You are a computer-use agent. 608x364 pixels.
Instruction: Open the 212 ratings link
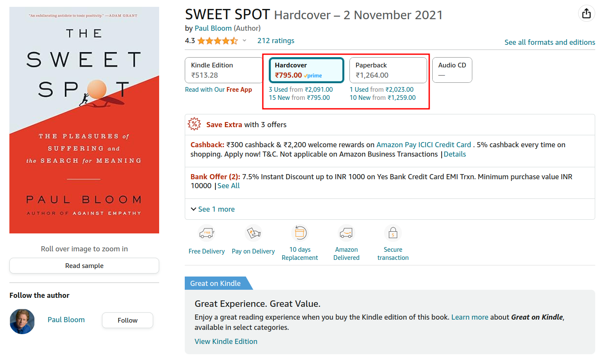tap(276, 41)
